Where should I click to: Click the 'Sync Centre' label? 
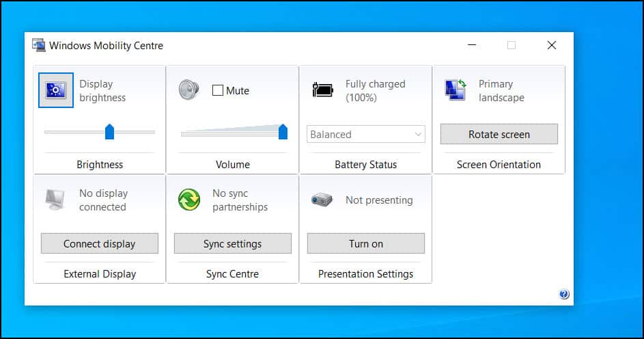[232, 274]
